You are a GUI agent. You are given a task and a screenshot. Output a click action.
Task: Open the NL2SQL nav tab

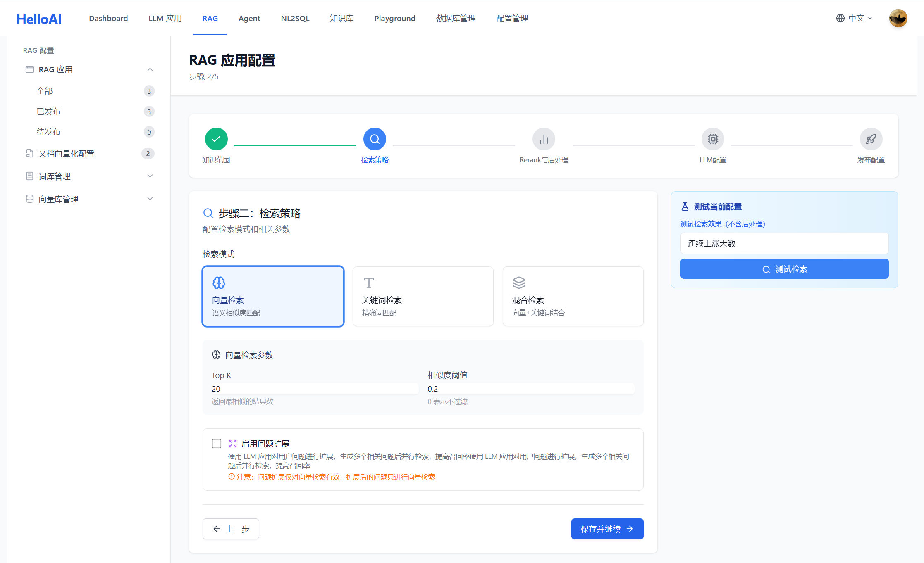(295, 18)
